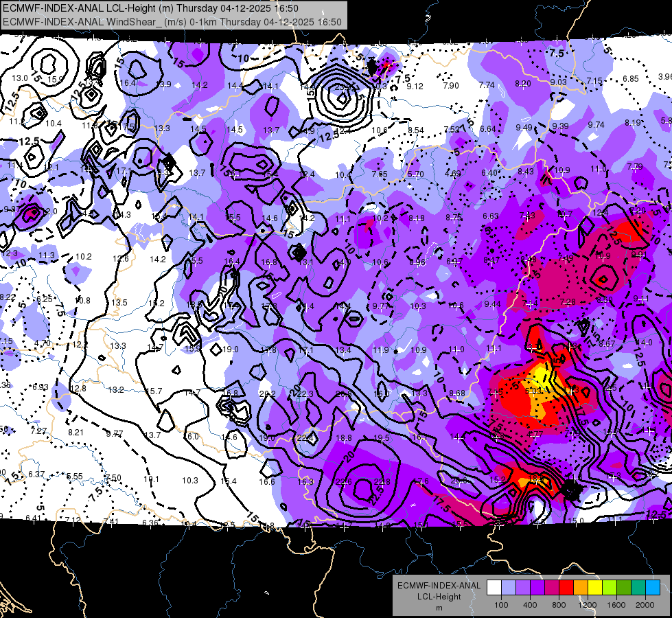This screenshot has height=618, width=672.
Task: Click the legend tick label '100'
Action: tap(501, 605)
